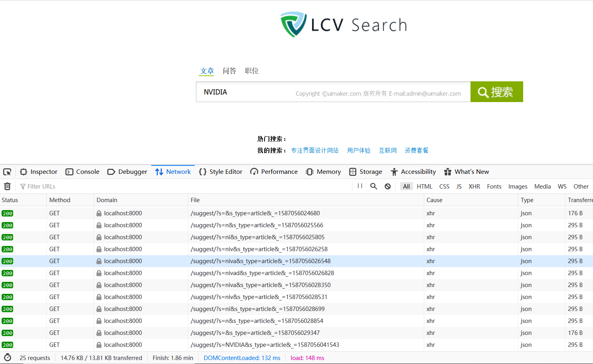Open network search with magnifier icon
Image resolution: width=593 pixels, height=364 pixels.
click(x=374, y=186)
